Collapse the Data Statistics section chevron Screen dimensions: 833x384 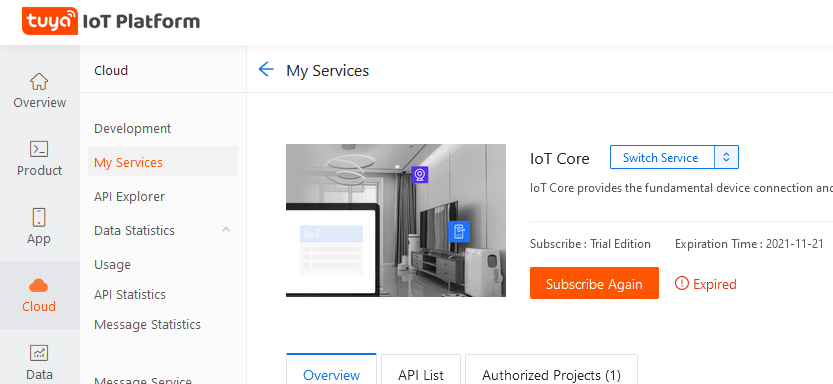point(226,230)
